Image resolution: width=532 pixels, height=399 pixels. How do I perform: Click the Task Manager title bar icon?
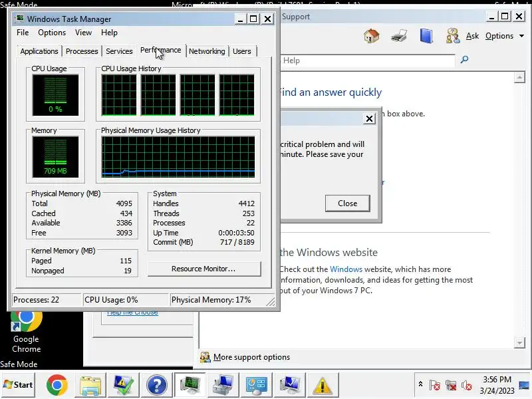tap(20, 19)
